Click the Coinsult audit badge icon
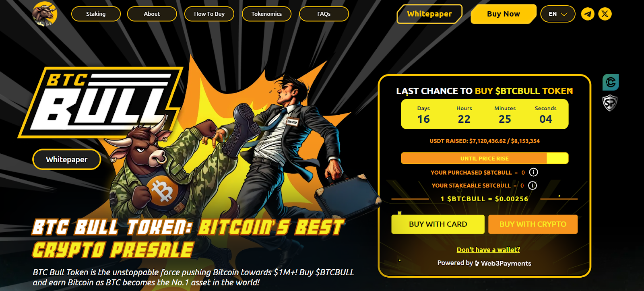 click(611, 83)
